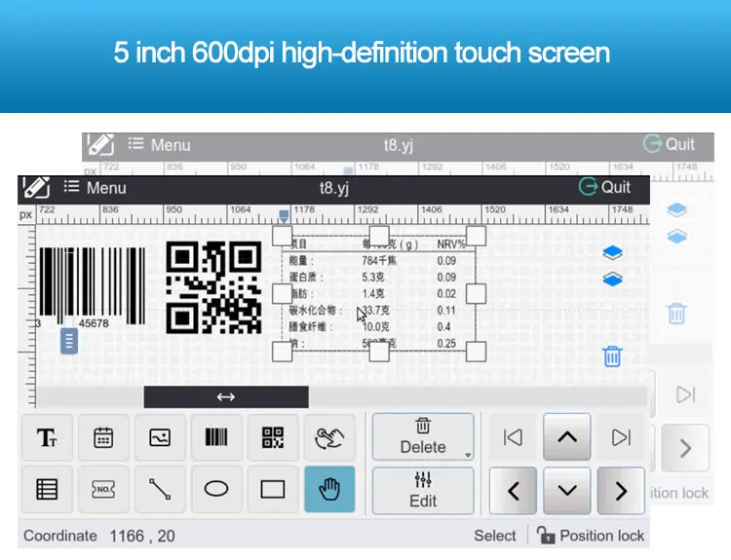
Task: Open the Edit settings
Action: point(423,491)
